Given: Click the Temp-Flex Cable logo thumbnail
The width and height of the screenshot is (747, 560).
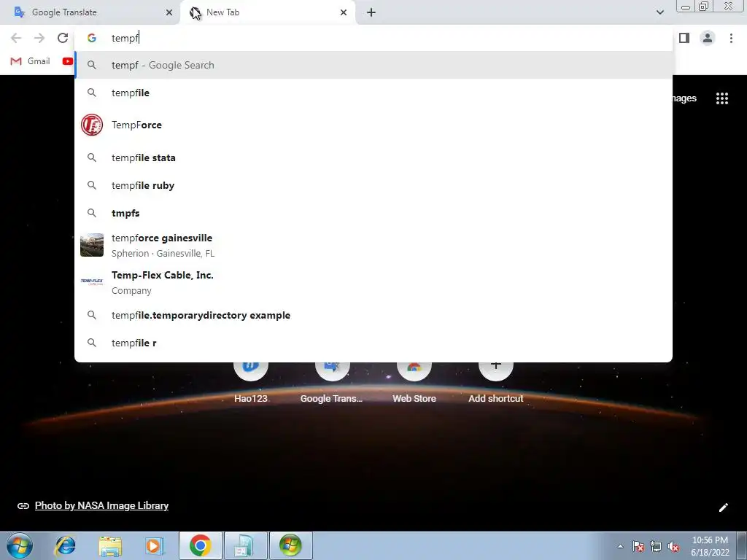Looking at the screenshot, I should point(92,281).
